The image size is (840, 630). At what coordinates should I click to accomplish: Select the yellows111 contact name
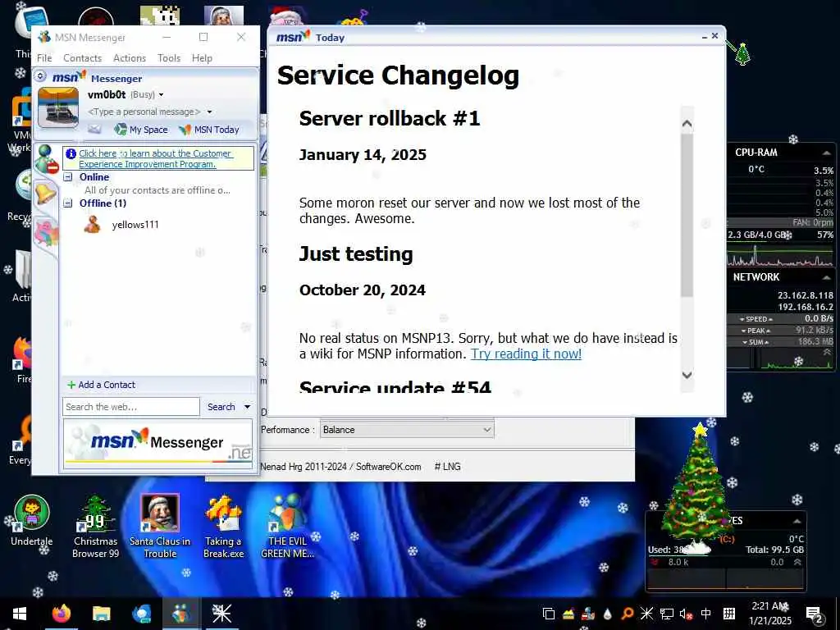[135, 225]
